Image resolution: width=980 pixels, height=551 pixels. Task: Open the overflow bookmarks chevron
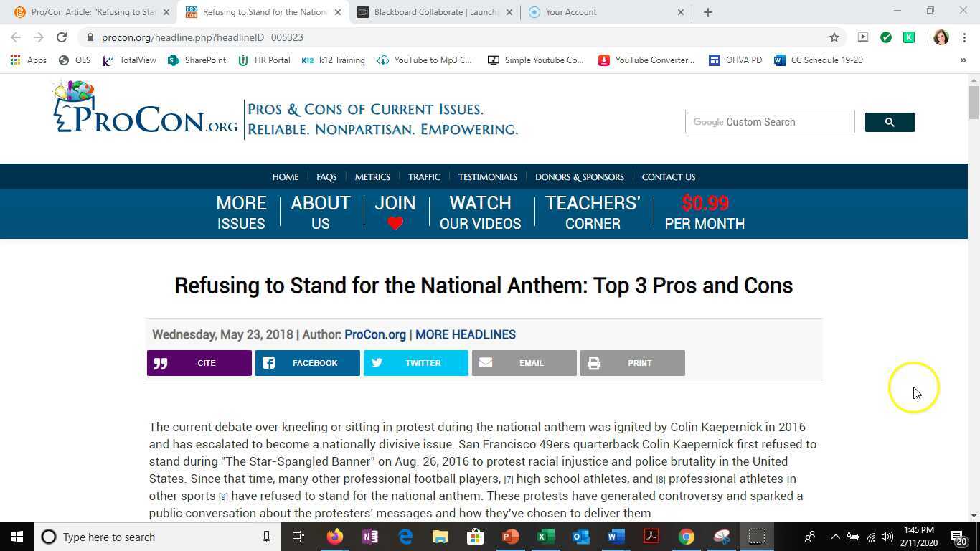pyautogui.click(x=963, y=60)
